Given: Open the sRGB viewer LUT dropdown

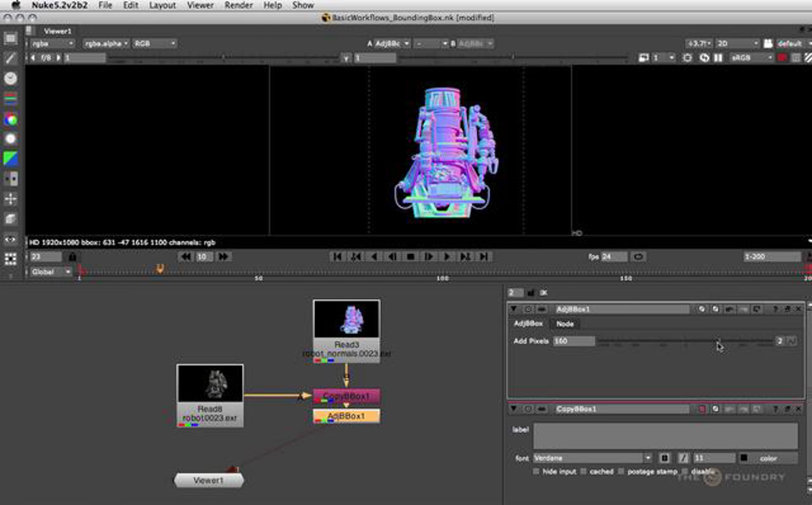Looking at the screenshot, I should (x=751, y=58).
